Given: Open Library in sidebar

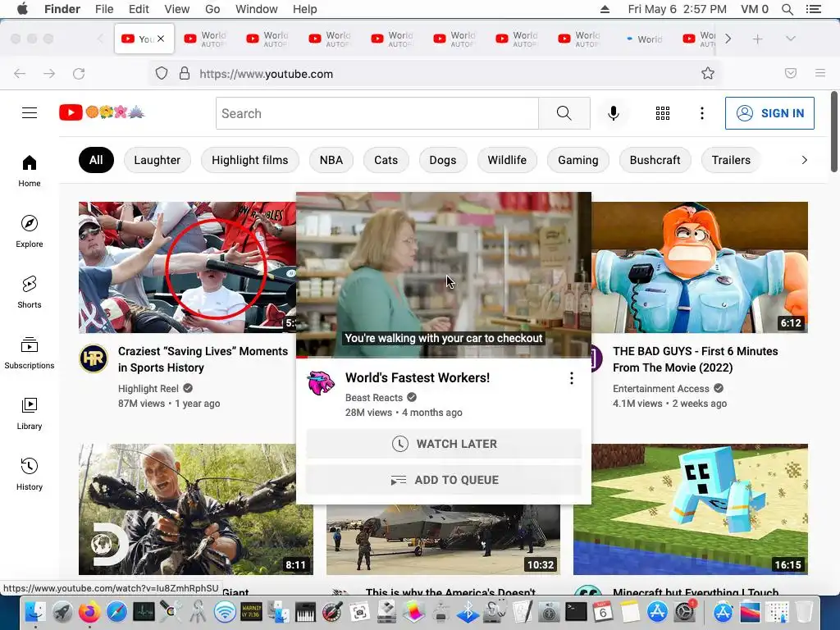Looking at the screenshot, I should point(30,413).
